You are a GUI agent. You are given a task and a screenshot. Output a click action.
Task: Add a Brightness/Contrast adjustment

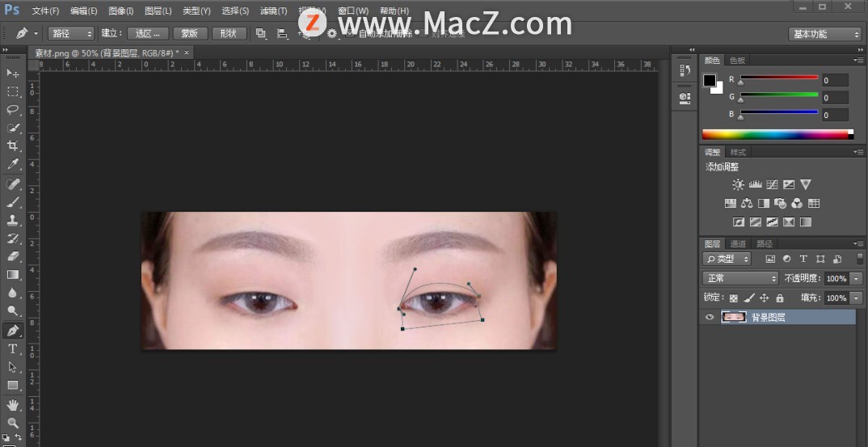click(738, 185)
